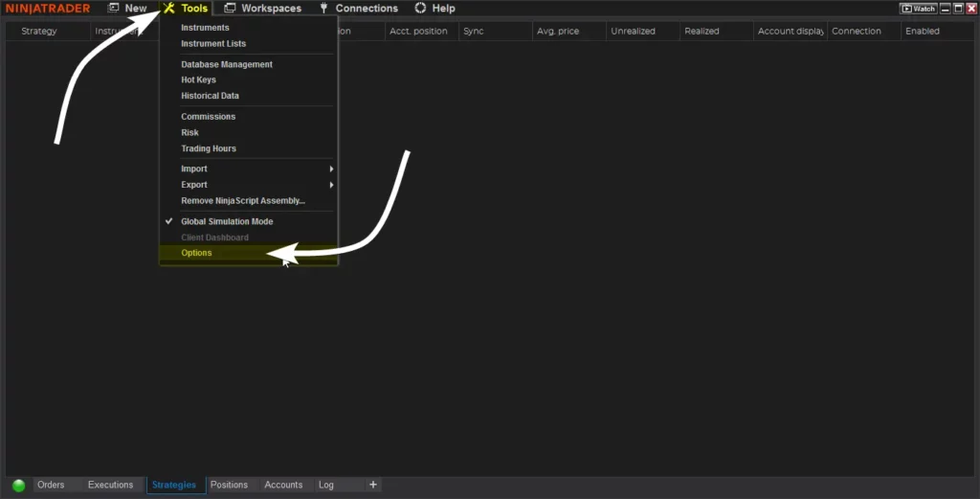980x499 pixels.
Task: Sort by Sync column header
Action: coord(496,32)
